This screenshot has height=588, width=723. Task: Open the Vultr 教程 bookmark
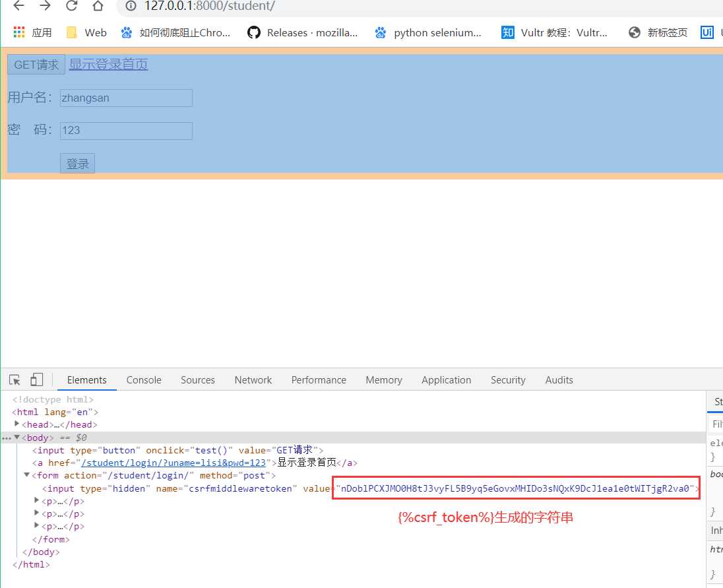[554, 32]
